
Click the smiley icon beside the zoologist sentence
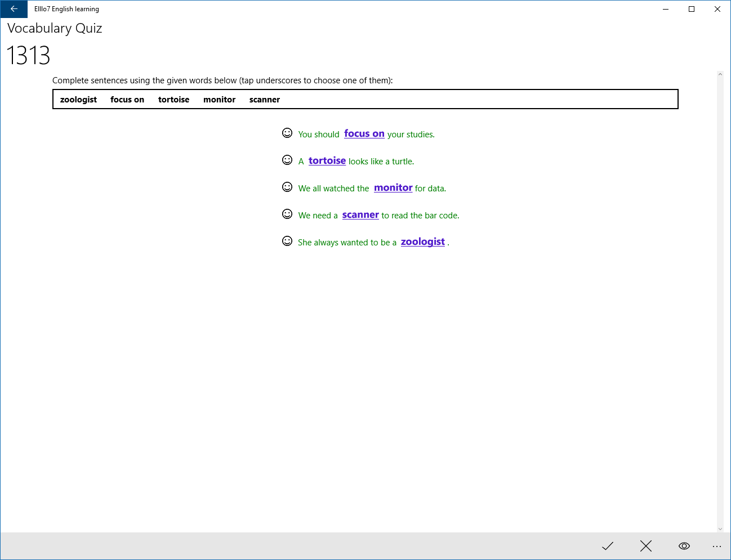287,240
